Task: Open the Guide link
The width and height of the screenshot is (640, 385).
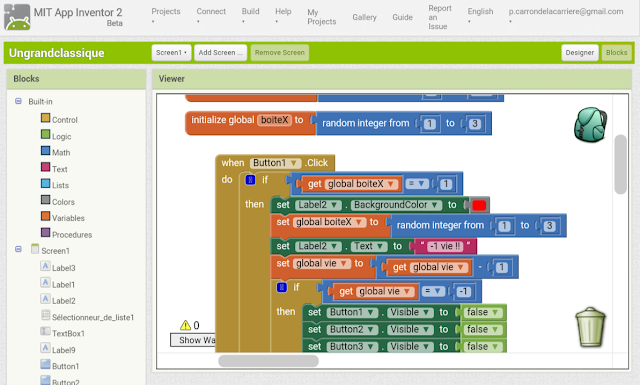Action: pos(402,17)
